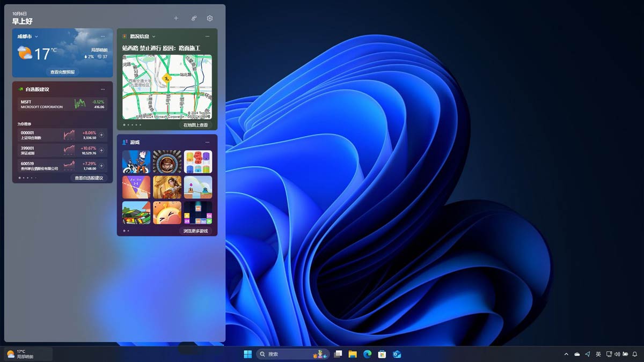The image size is (644, 362).
Task: Add 600519 stock to watchlist
Action: point(101,166)
